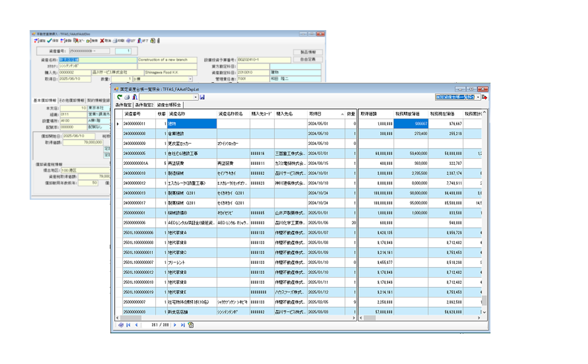Select the 基本償却情報 tab in back window
The height and width of the screenshot is (364, 588).
point(44,101)
